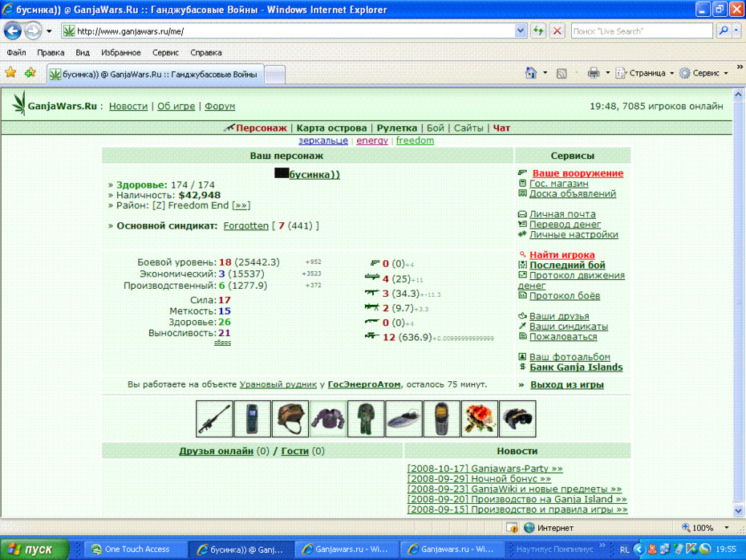Expand the Home button dropdown arrow

[545, 73]
